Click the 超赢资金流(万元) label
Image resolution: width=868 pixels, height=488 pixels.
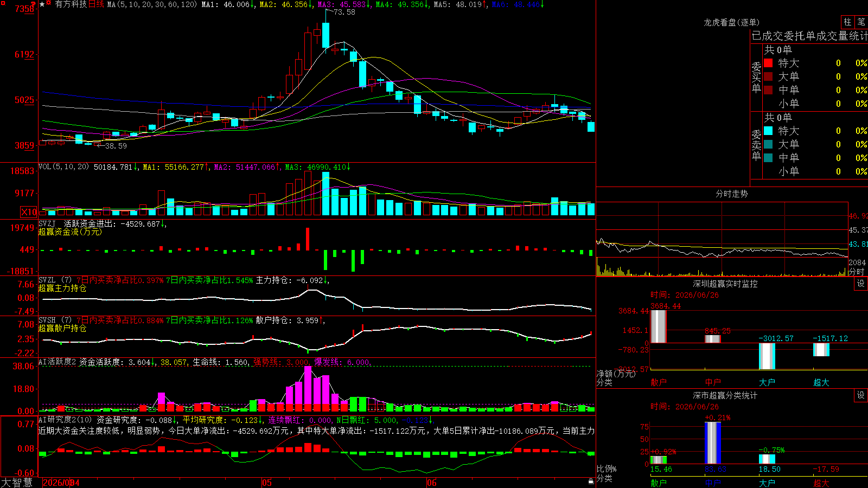point(70,232)
